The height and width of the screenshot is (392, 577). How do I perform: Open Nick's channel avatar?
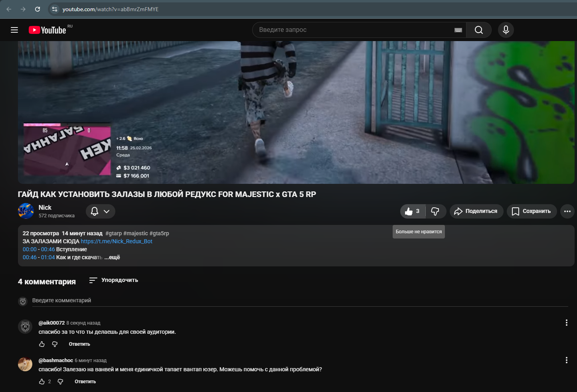click(26, 211)
